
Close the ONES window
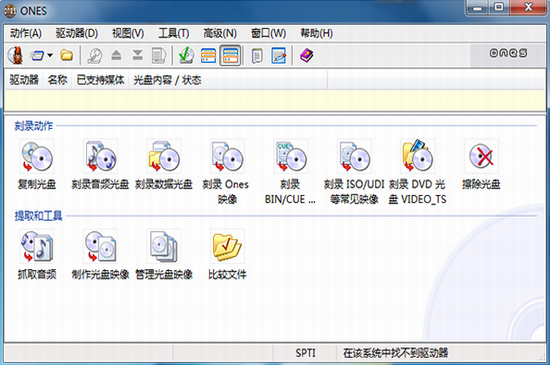[528, 8]
